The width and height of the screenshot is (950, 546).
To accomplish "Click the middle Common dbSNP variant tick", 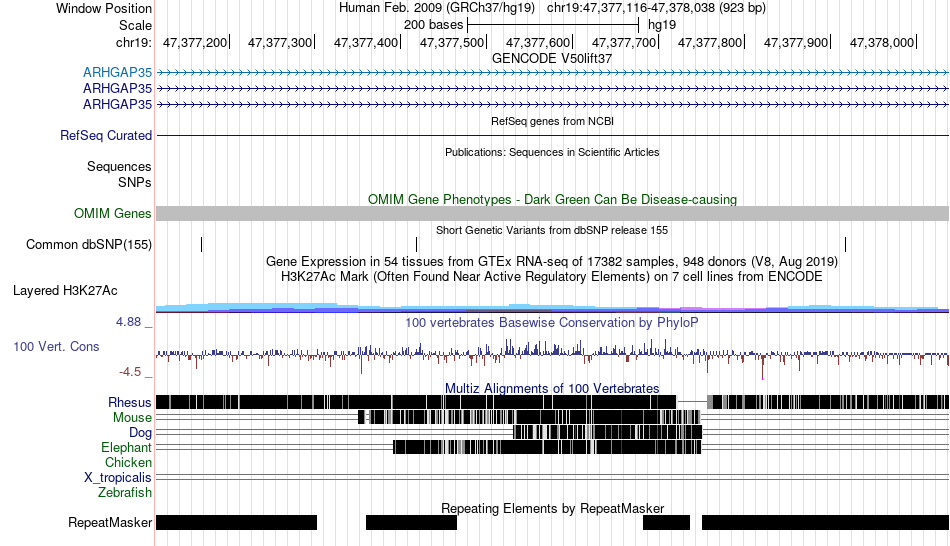I will pos(417,244).
